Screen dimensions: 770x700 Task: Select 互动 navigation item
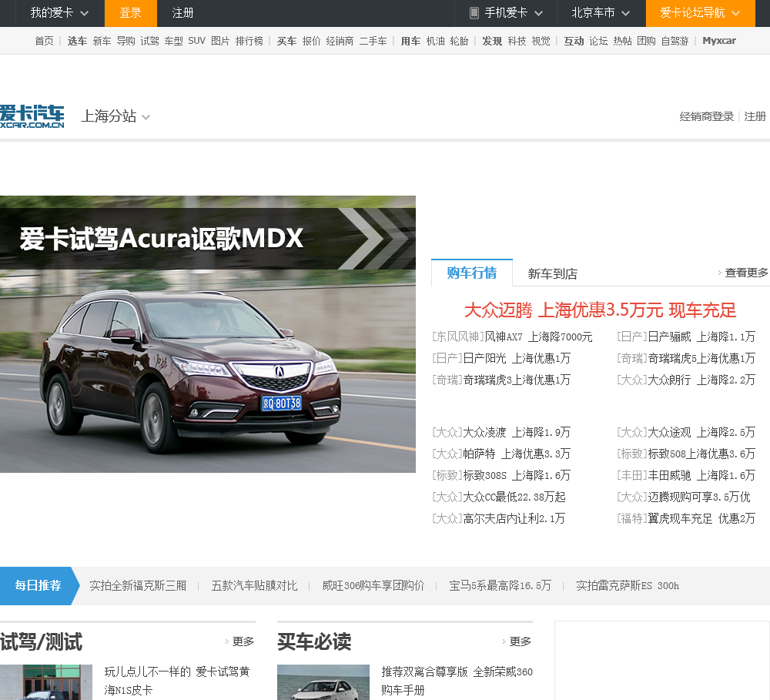574,41
